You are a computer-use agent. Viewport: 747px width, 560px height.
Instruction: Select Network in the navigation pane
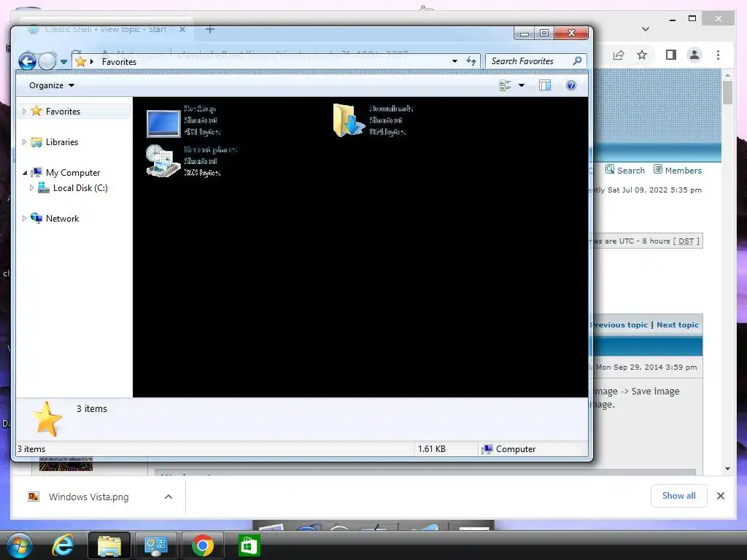(63, 219)
